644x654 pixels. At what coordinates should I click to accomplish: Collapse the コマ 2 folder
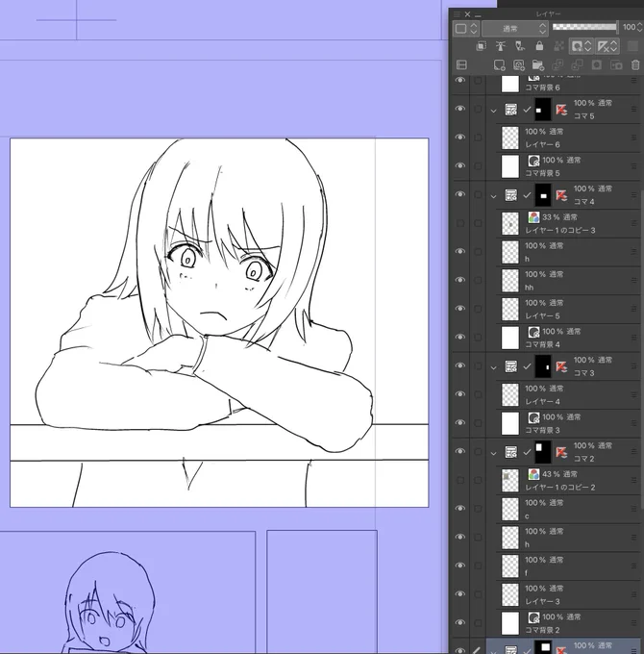point(494,453)
